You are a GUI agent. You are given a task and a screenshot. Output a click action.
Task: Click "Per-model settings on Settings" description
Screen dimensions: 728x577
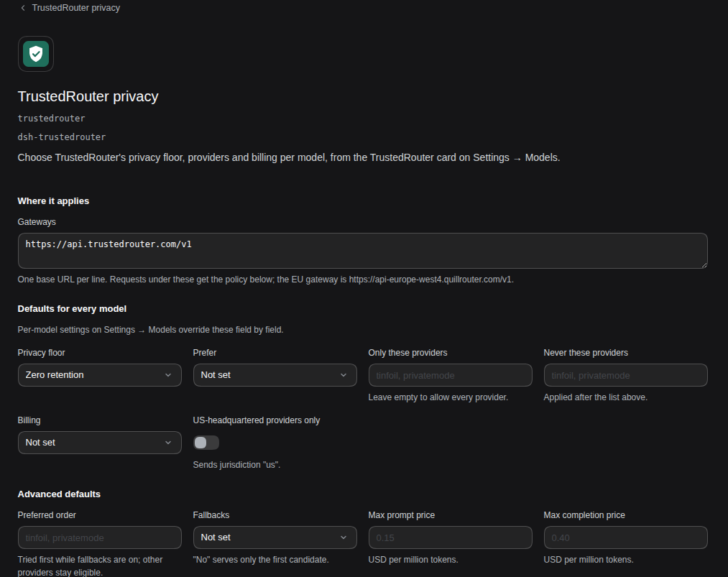coord(150,330)
